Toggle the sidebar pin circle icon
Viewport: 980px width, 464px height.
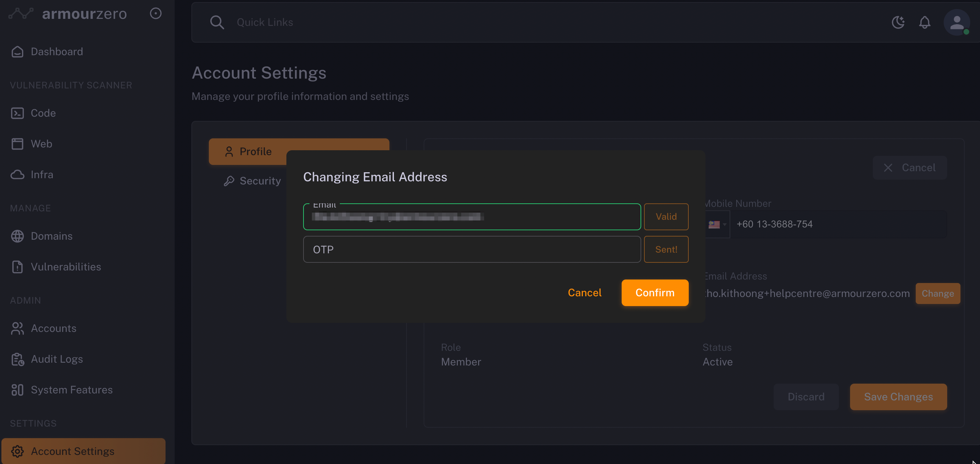coord(156,13)
